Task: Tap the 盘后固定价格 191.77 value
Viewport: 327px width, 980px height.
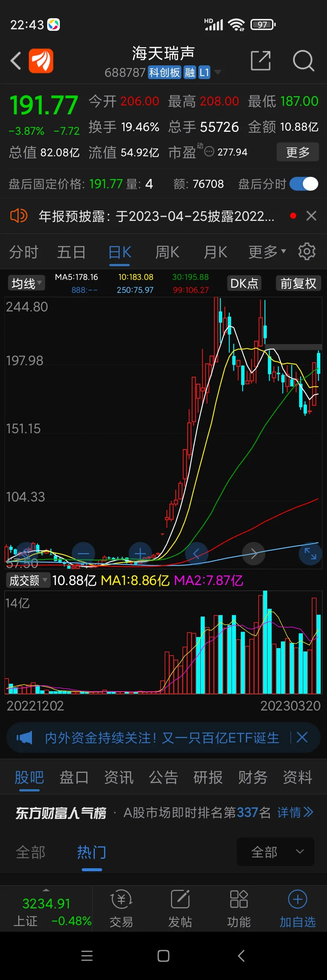Action: click(x=106, y=184)
